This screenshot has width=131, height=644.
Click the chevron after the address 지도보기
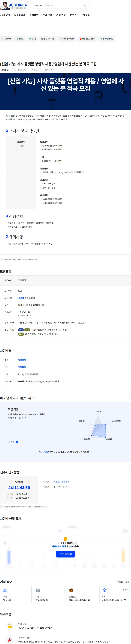(x=85, y=323)
